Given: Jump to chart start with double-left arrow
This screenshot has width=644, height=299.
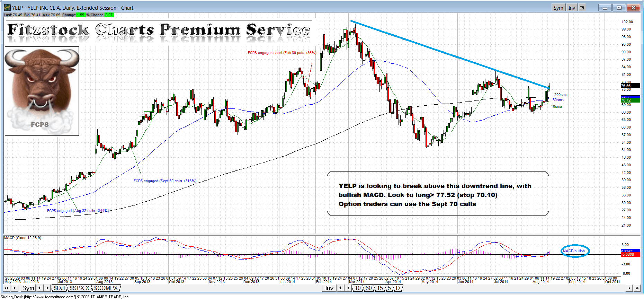Looking at the screenshot, I should pyautogui.click(x=6, y=288).
